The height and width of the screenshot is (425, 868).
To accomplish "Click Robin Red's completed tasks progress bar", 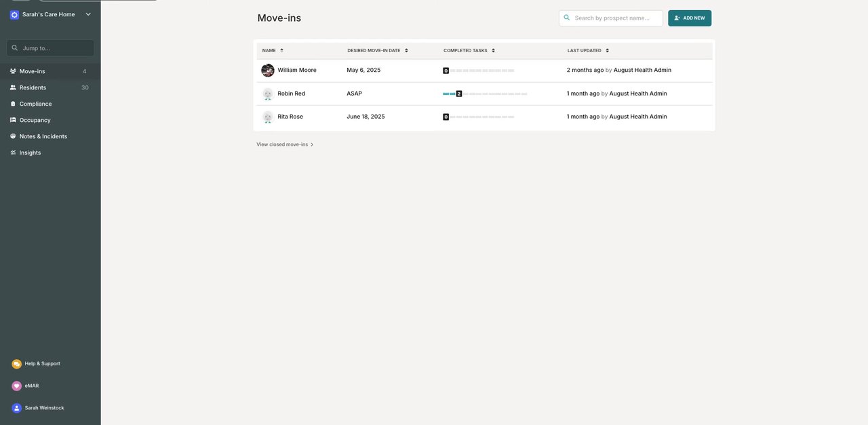I will click(x=485, y=94).
